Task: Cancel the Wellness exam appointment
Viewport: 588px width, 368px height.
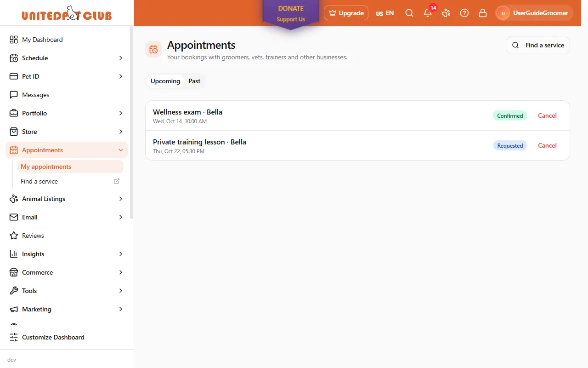Action: coord(547,115)
